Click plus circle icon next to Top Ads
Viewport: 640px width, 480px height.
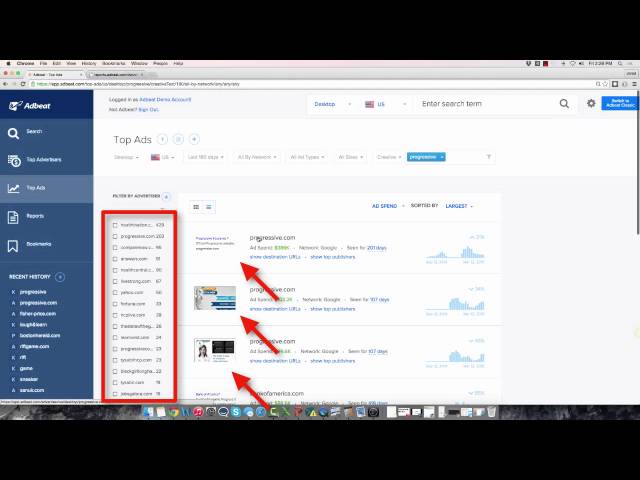194,140
